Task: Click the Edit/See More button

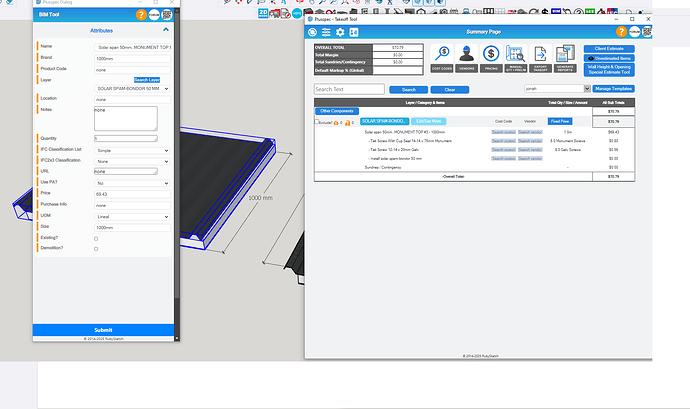Action: point(429,121)
